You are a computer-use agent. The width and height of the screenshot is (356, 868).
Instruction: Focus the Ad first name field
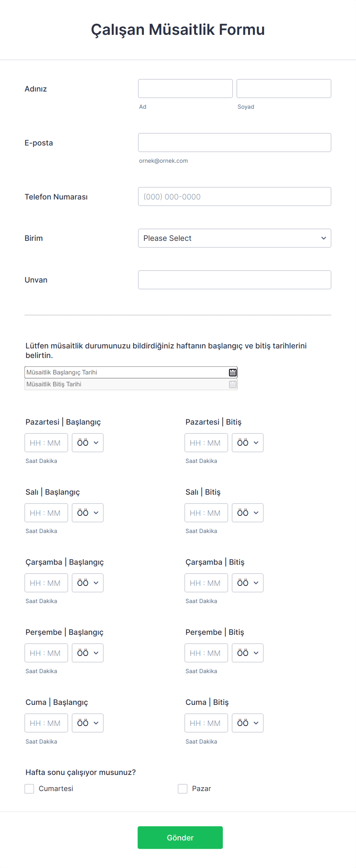pos(185,88)
